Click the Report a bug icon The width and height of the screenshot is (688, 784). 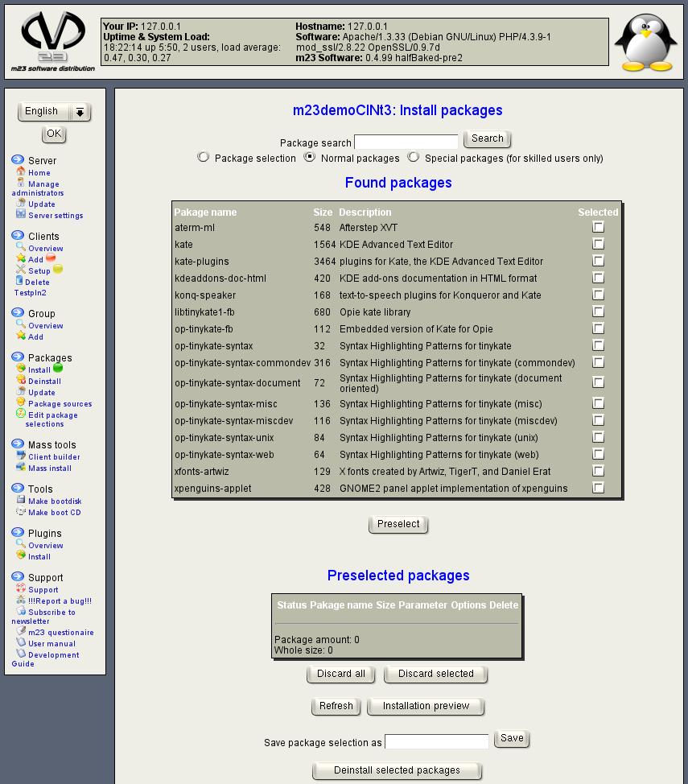[x=21, y=600]
